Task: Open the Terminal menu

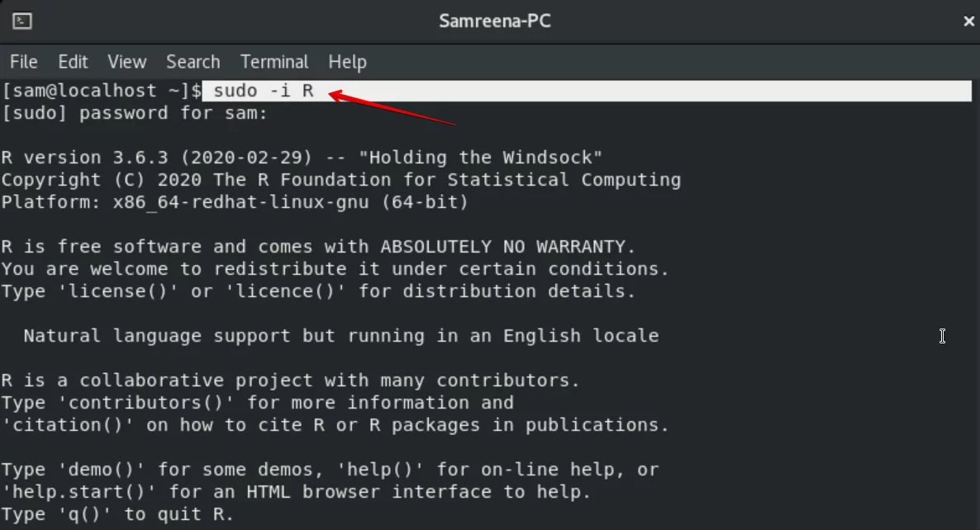Action: coord(274,62)
